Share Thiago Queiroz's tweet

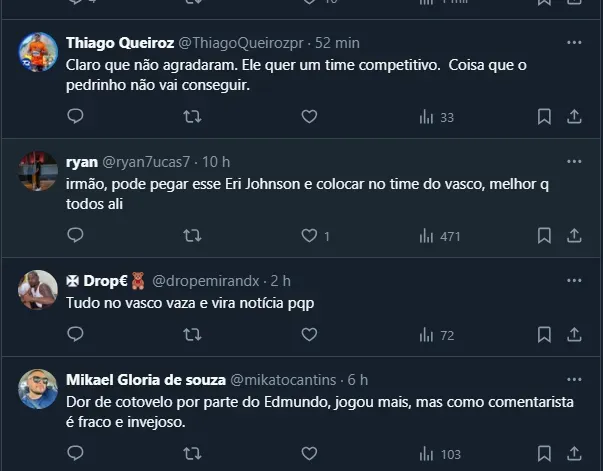click(574, 117)
